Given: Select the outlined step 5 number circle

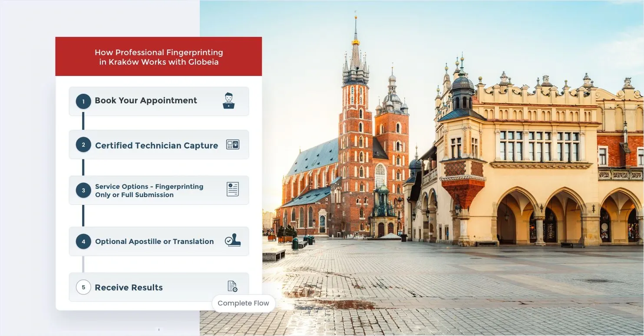Looking at the screenshot, I should click(x=83, y=287).
